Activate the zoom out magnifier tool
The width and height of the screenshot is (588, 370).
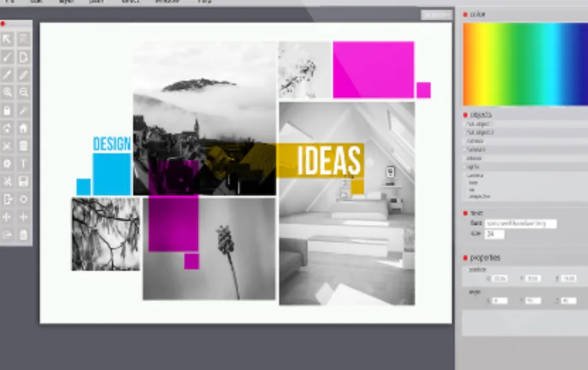coord(23,92)
